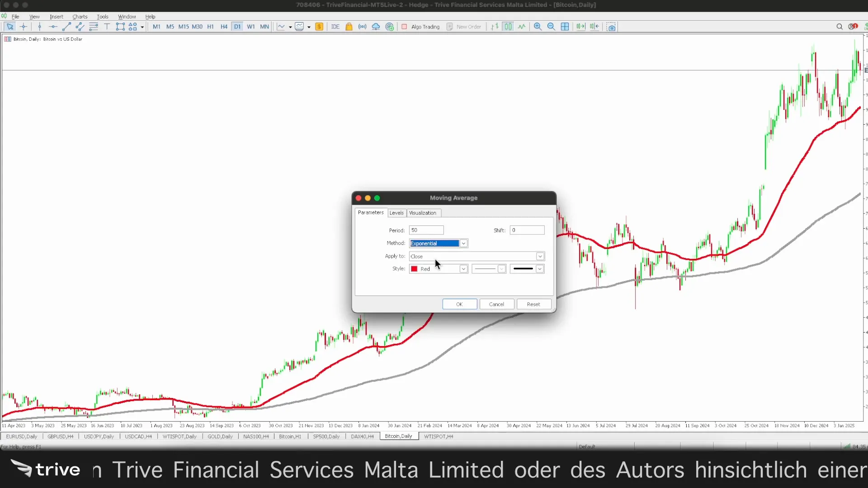
Task: Switch to the Levels tab
Action: (x=396, y=213)
